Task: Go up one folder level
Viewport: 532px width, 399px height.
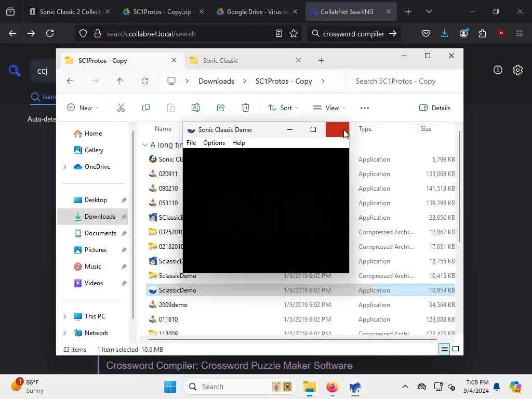Action: [120, 81]
